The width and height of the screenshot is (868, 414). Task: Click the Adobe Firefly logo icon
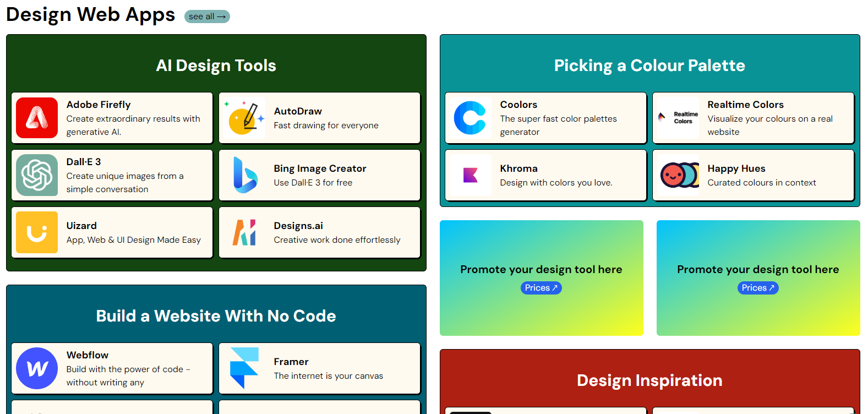click(x=37, y=118)
